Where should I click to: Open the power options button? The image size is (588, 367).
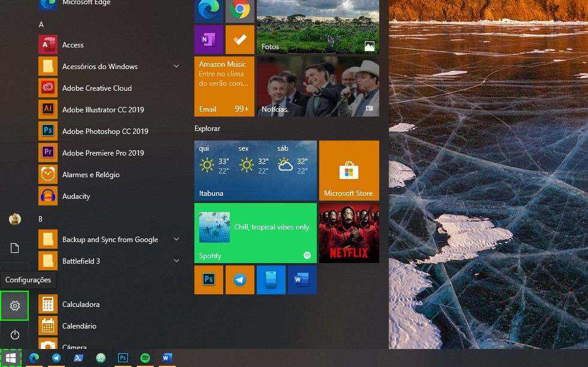pyautogui.click(x=14, y=335)
